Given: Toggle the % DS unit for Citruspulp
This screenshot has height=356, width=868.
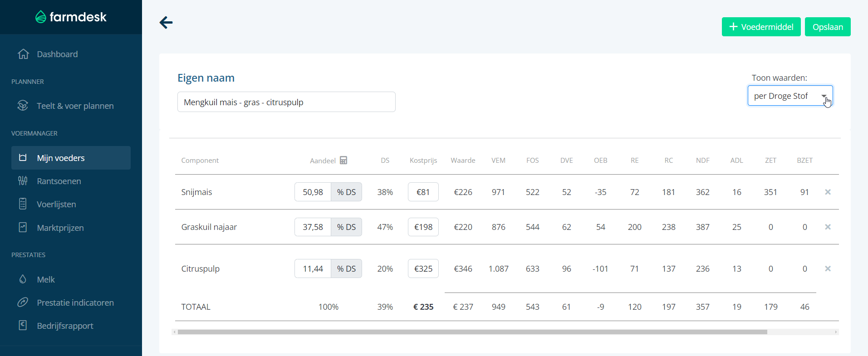Looking at the screenshot, I should [346, 268].
